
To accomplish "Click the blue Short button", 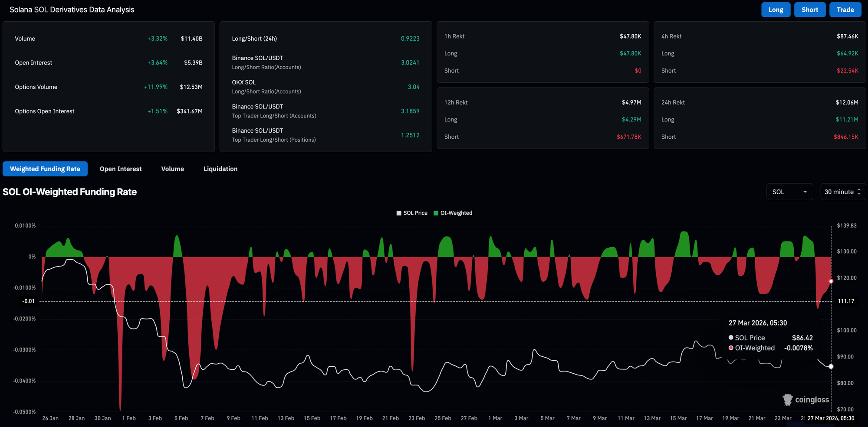I will coord(810,10).
